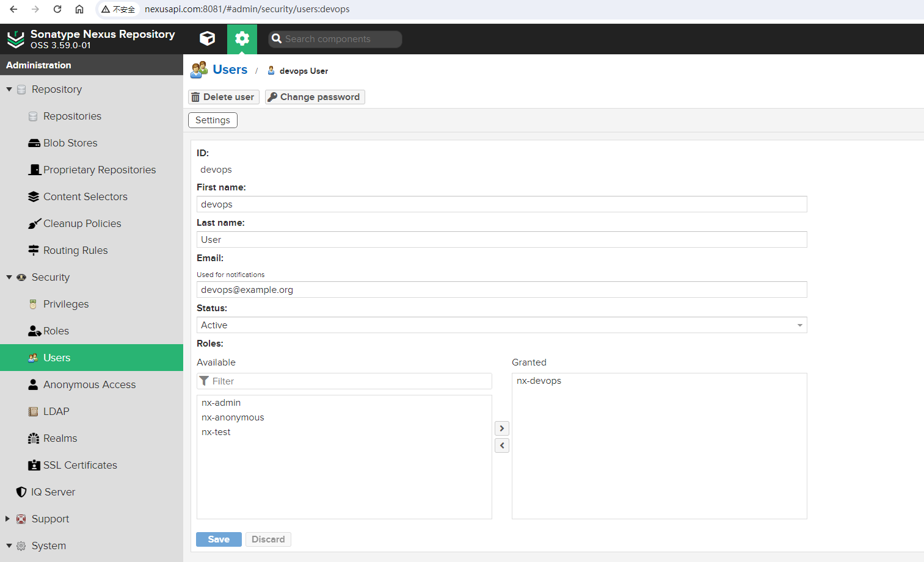The height and width of the screenshot is (562, 924).
Task: Move selected role to Granted with right arrow
Action: [502, 428]
